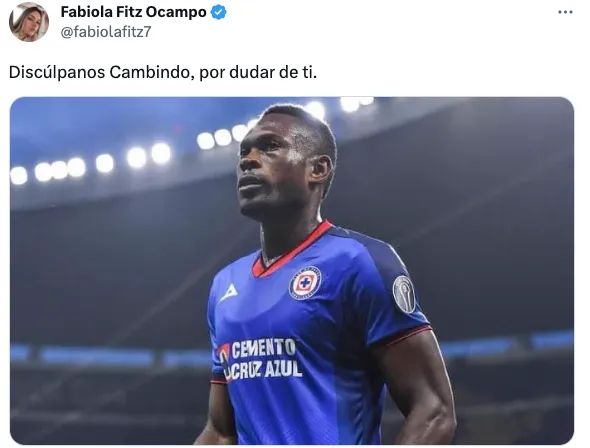Click the Pirma logo on the jersey
This screenshot has width=590, height=448.
pyautogui.click(x=229, y=293)
